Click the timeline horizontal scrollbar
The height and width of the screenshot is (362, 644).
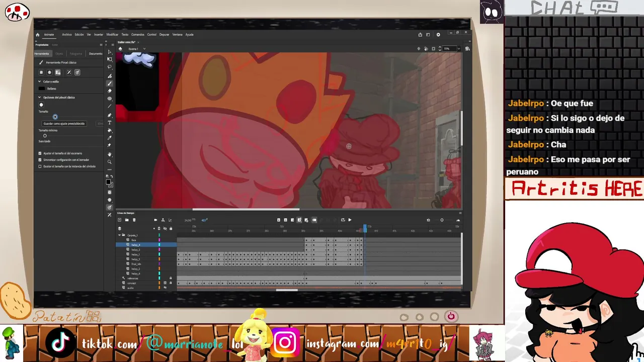point(287,290)
